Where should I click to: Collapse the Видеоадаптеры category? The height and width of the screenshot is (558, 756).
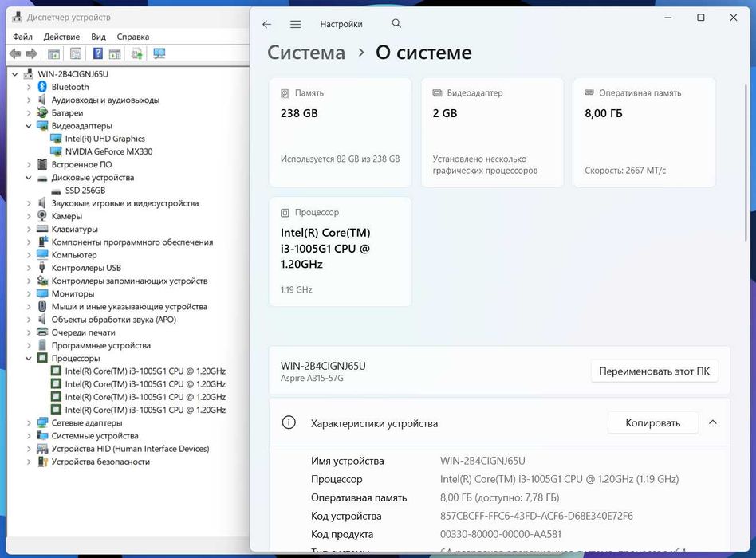[29, 126]
